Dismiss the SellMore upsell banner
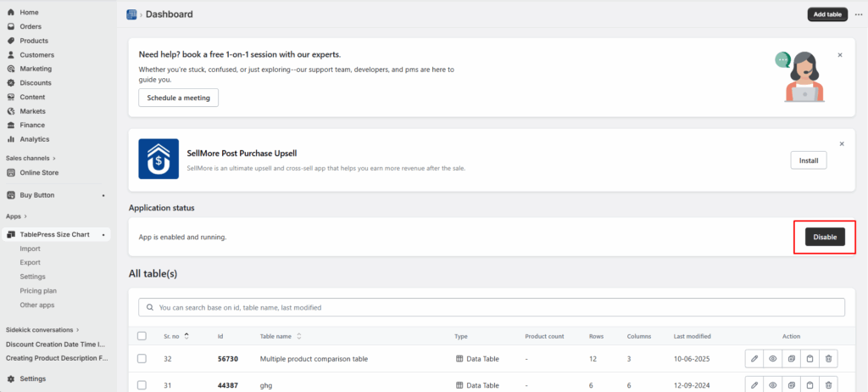Image resolution: width=868 pixels, height=392 pixels. [840, 144]
